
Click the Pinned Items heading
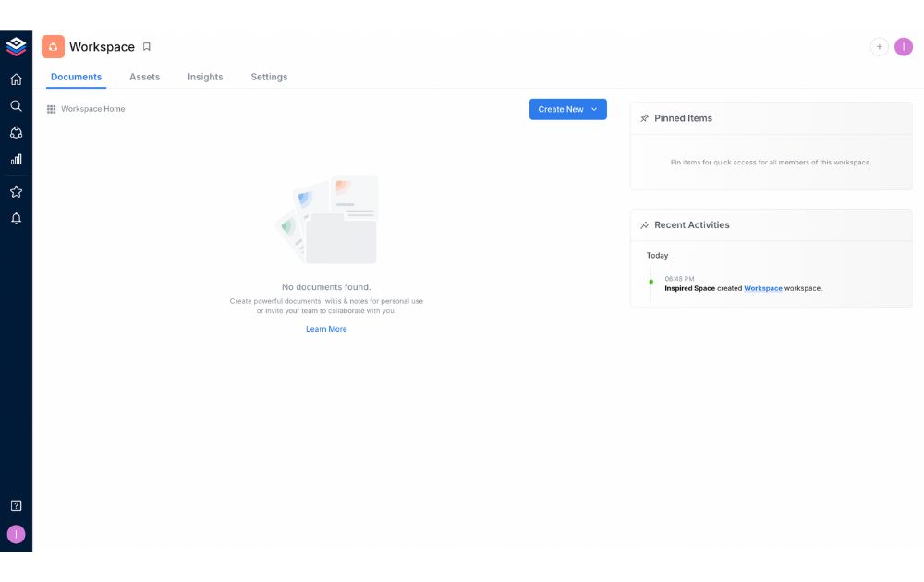(683, 118)
